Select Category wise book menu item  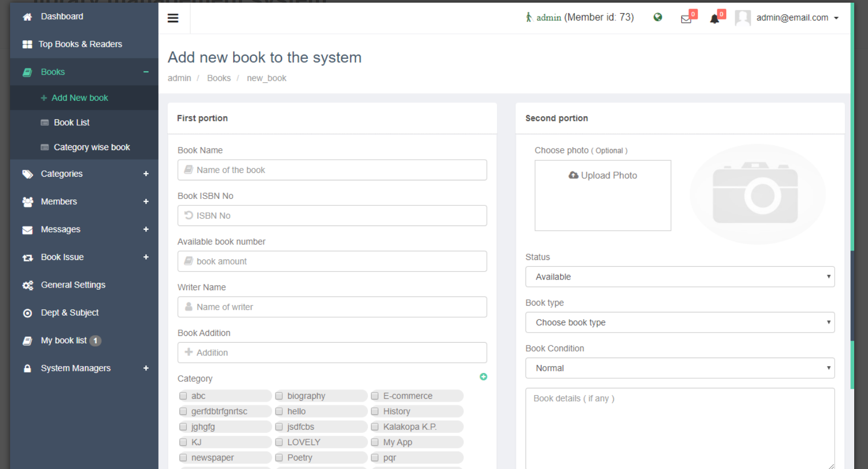pos(91,147)
